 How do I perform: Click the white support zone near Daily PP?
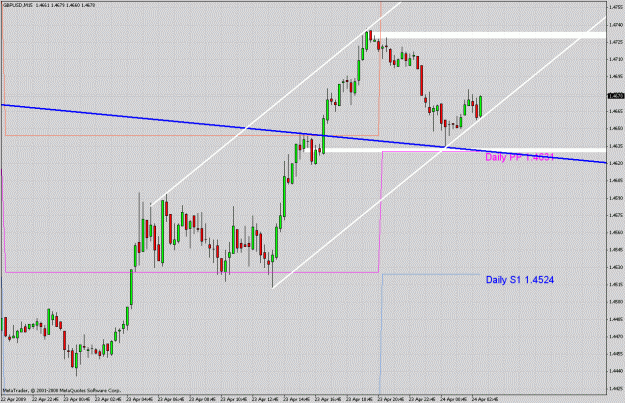click(464, 150)
